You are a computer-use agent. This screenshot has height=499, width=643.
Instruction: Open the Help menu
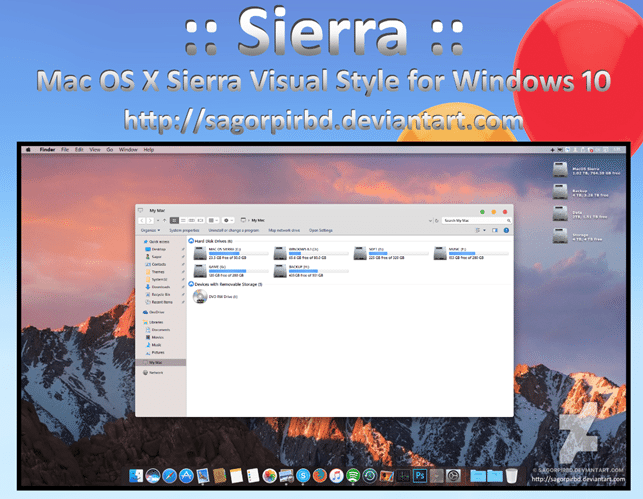coord(148,150)
